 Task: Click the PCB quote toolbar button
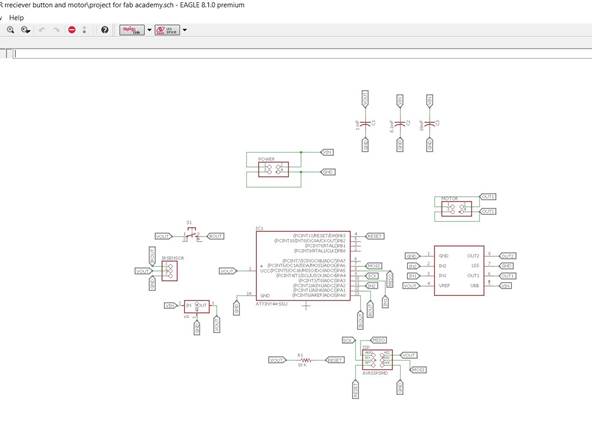[167, 30]
